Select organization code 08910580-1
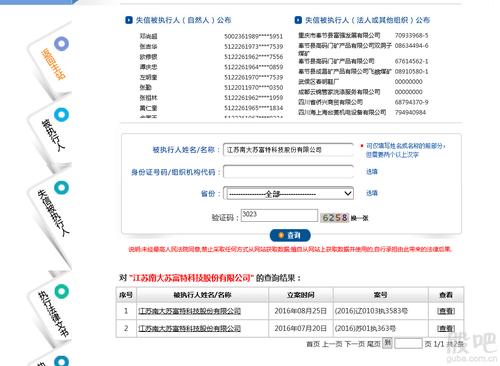 pos(411,71)
